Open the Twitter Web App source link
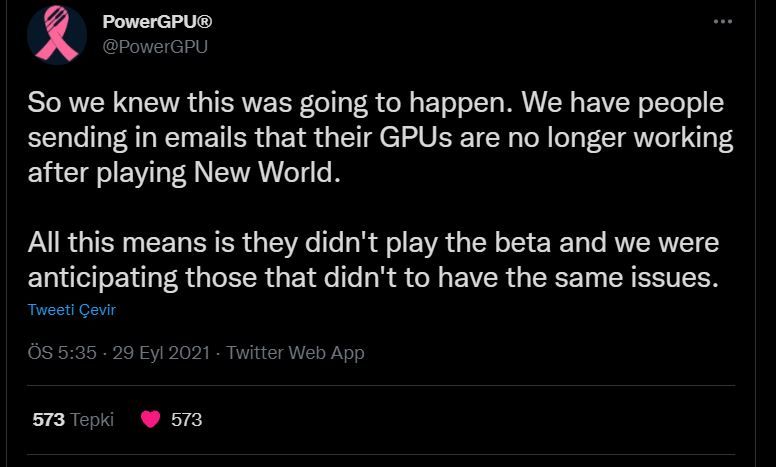The width and height of the screenshot is (776, 467). point(295,353)
